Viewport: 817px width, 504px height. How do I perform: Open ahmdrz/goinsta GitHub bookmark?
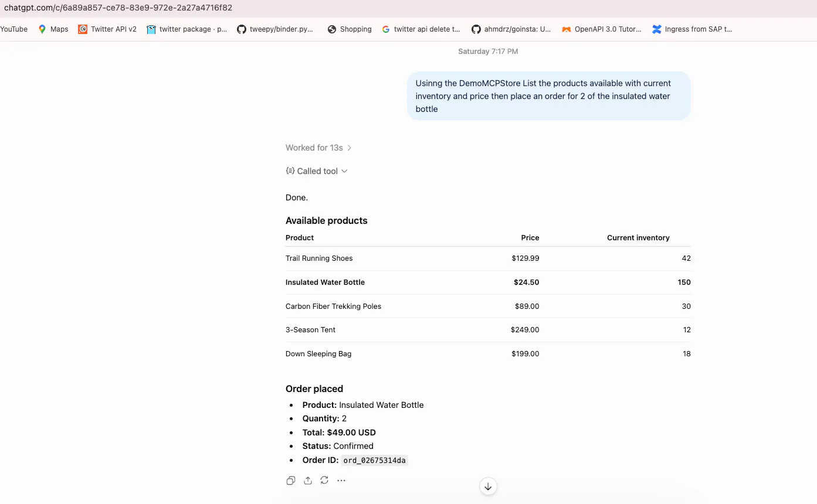pyautogui.click(x=511, y=29)
